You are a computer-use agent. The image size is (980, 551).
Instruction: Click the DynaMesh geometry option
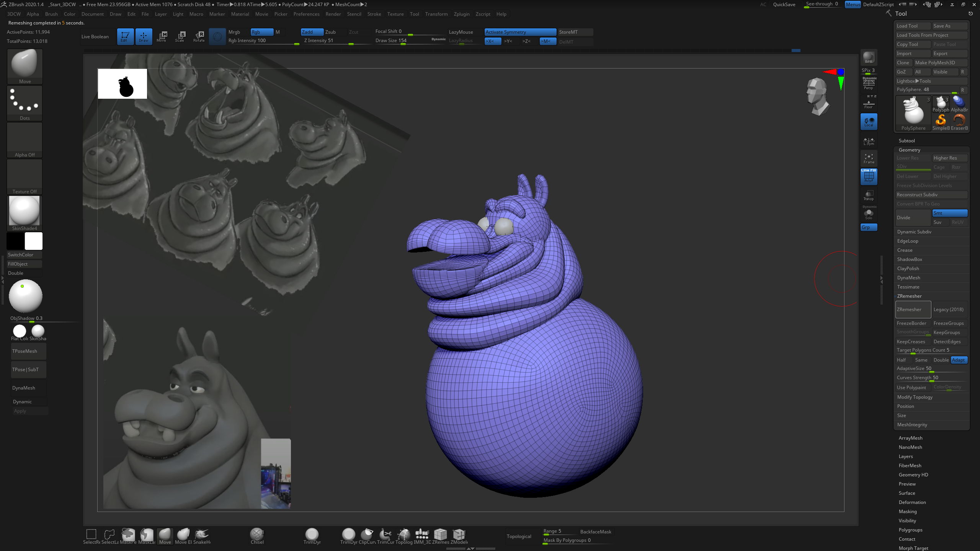click(x=909, y=277)
